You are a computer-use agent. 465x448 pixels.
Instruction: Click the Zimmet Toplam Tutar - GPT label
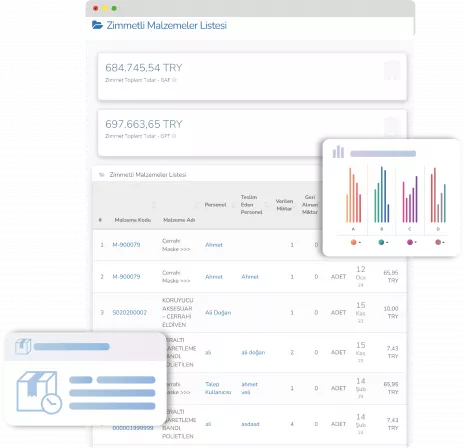pos(138,136)
